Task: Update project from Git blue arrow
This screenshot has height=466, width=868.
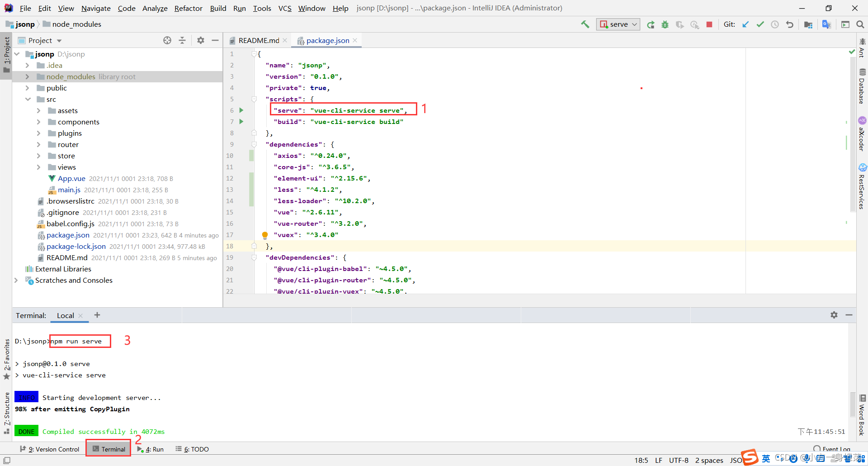Action: coord(745,24)
